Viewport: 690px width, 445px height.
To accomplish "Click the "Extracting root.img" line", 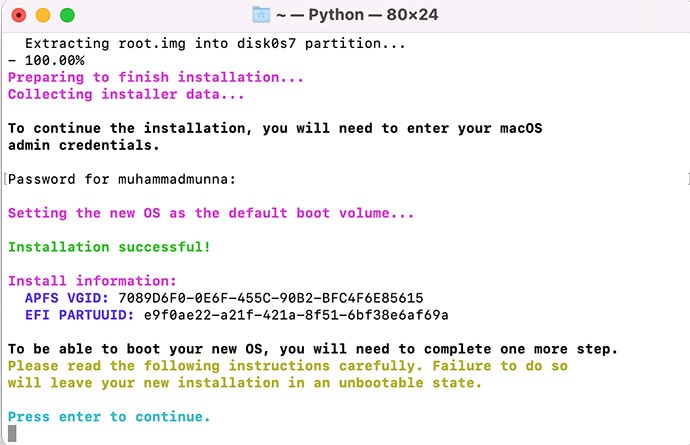I will pos(187,43).
